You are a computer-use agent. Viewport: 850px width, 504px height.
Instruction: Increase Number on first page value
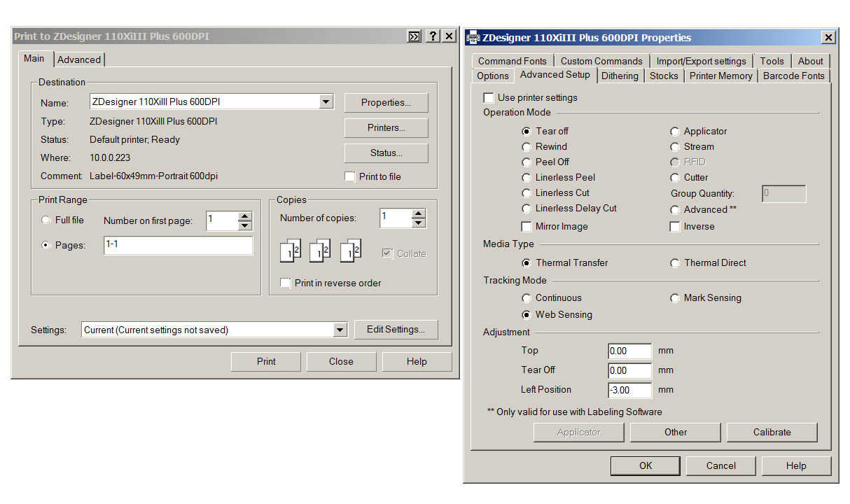245,216
